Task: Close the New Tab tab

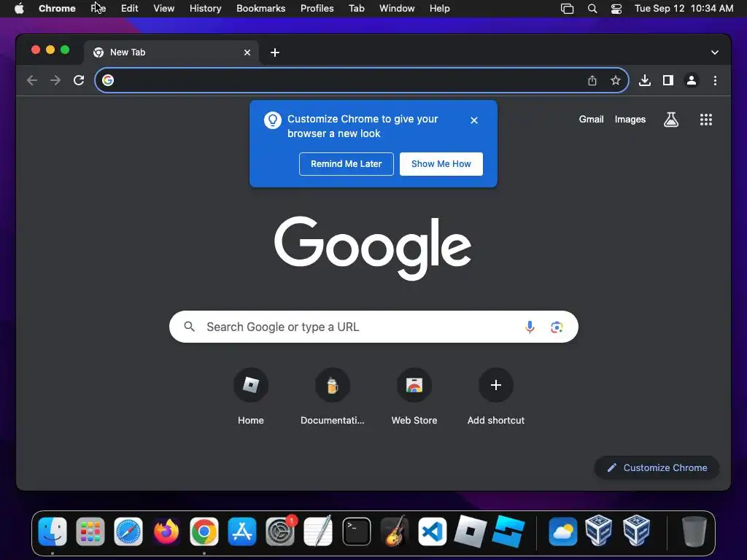Action: tap(247, 52)
